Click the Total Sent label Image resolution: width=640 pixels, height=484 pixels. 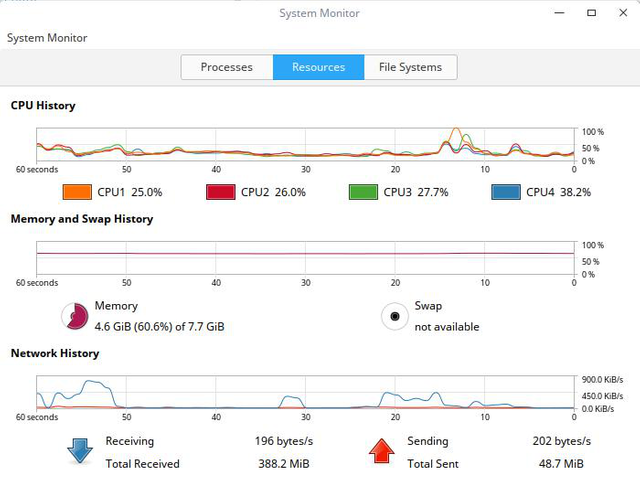coord(433,464)
